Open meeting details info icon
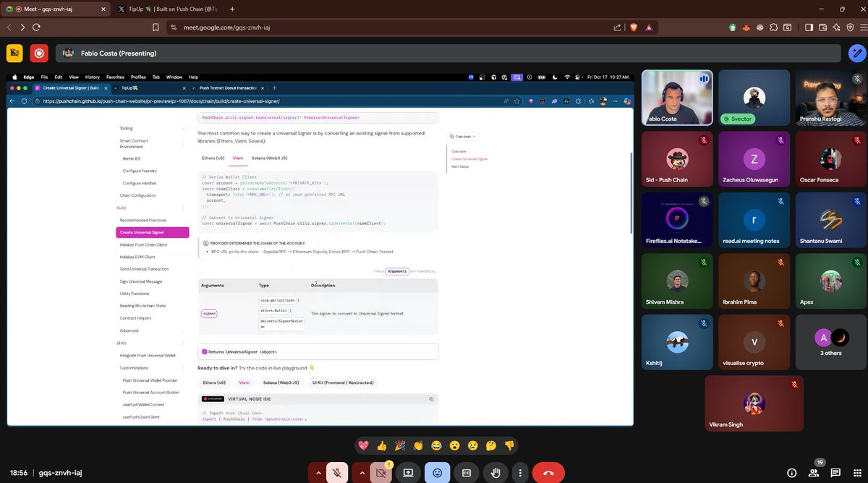Viewport: 868px width, 483px height. [792, 473]
